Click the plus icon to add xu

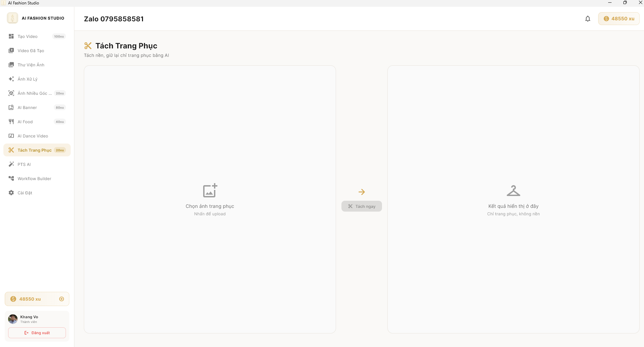pyautogui.click(x=62, y=299)
